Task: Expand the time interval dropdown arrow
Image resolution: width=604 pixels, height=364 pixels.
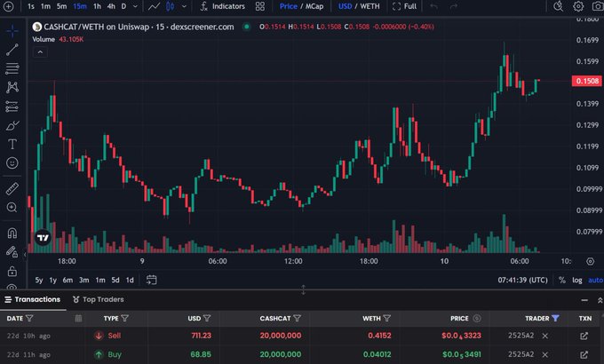Action: (135, 6)
